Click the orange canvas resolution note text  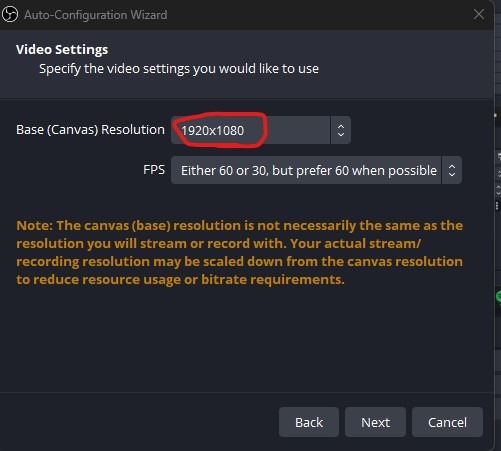coord(240,252)
